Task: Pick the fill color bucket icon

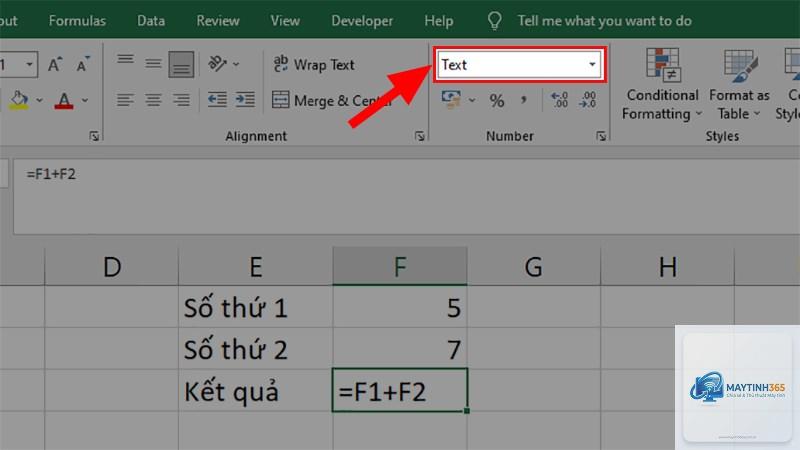Action: [x=19, y=100]
